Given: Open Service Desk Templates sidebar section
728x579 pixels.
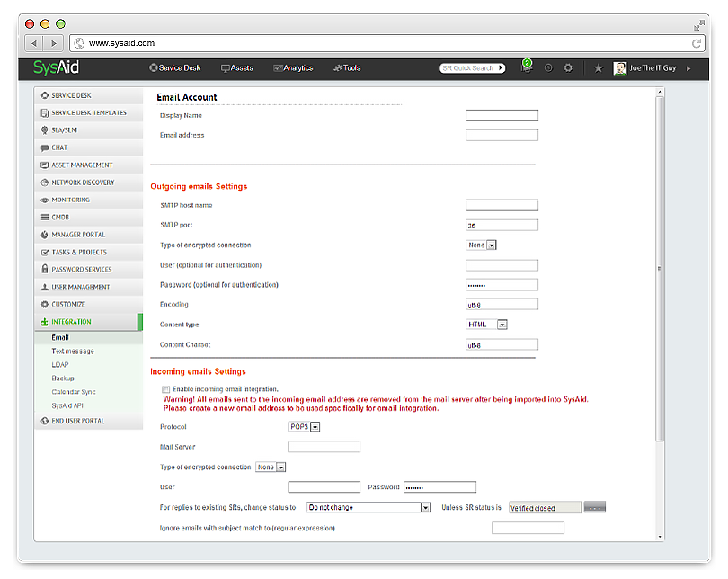Looking at the screenshot, I should click(89, 112).
